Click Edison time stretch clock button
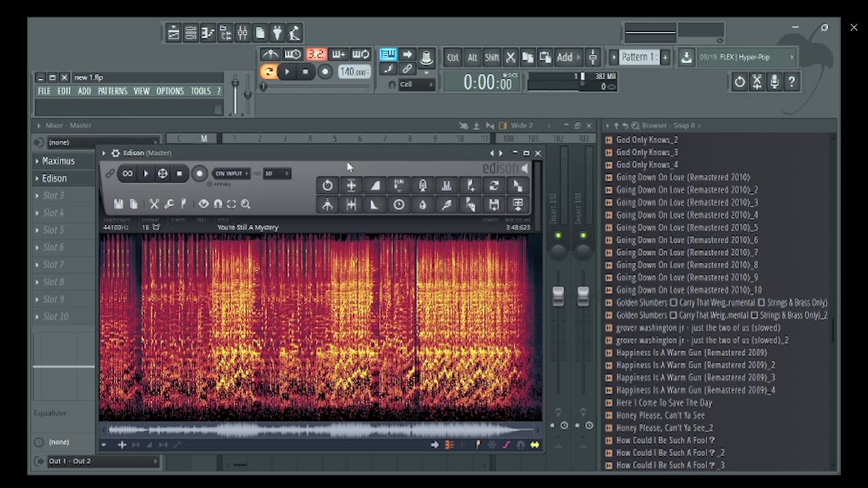868x488 pixels. pos(399,205)
